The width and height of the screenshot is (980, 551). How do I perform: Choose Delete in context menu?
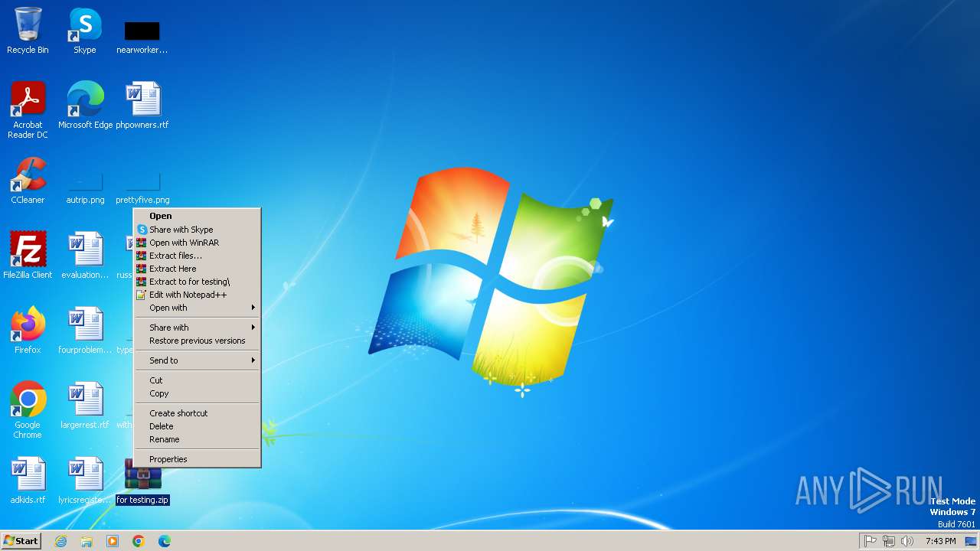point(198,426)
